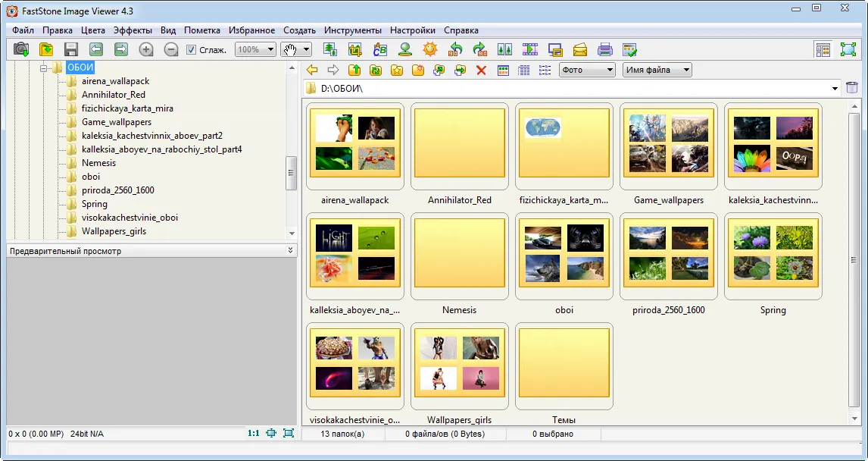868x461 pixels.
Task: Click the Copy to Folder icon
Action: 439,70
